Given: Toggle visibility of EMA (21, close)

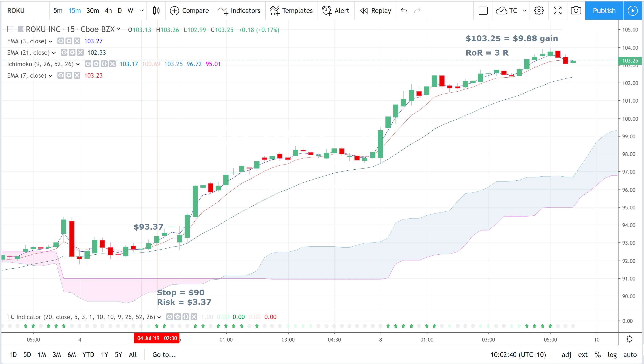Looking at the screenshot, I should click(x=64, y=53).
